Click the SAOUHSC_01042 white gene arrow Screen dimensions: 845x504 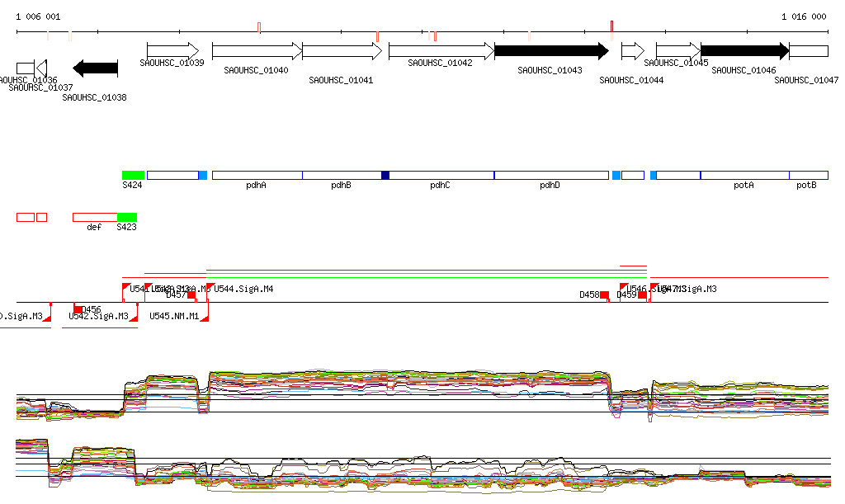[441, 51]
